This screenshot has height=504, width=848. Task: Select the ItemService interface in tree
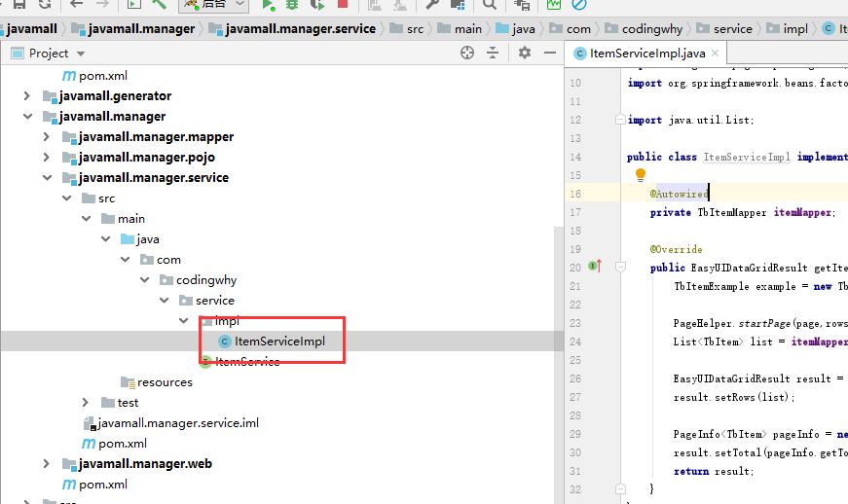tap(246, 362)
